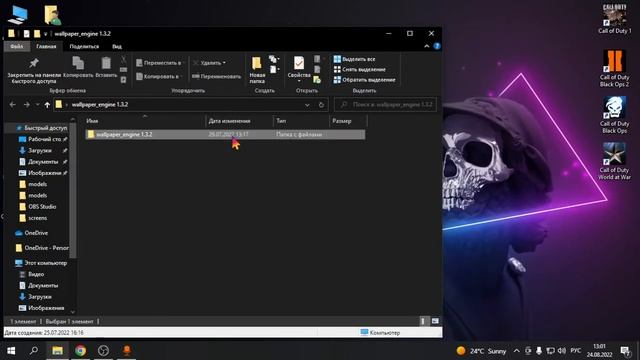This screenshot has width=640, height=360.
Task: Click Обратить выделение
Action: (x=364, y=80)
